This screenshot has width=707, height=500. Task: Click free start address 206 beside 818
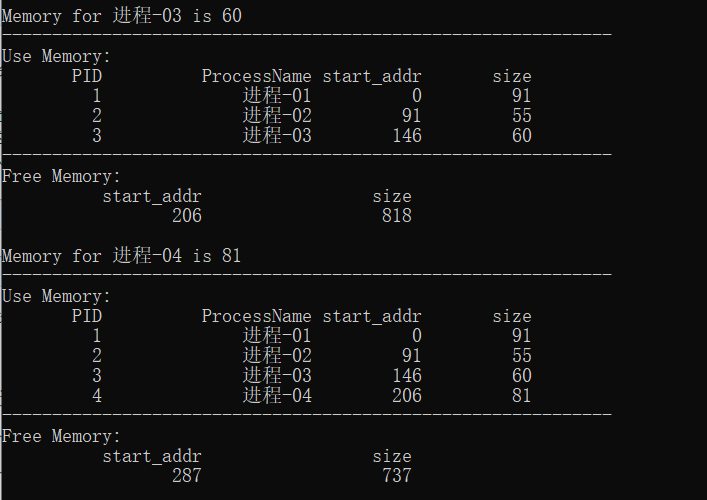[186, 216]
